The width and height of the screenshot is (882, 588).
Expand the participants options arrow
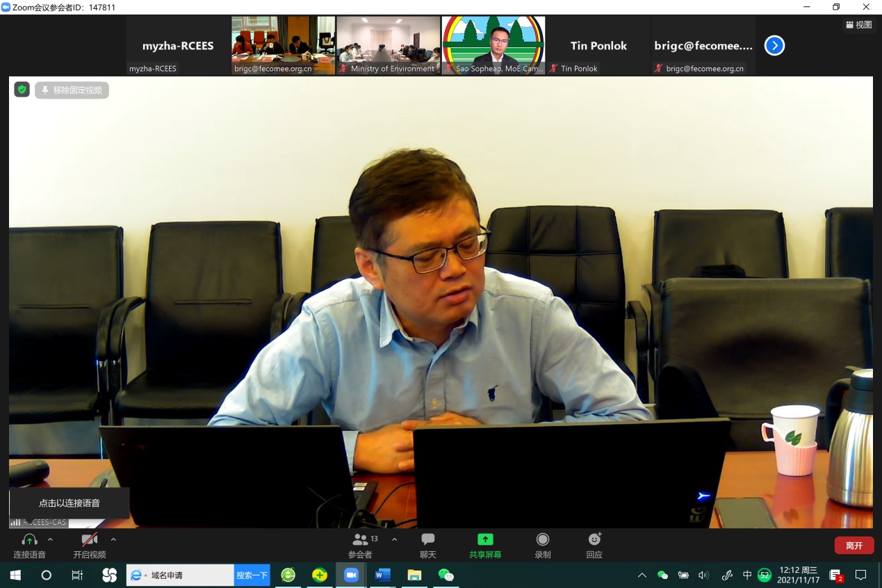tap(395, 539)
